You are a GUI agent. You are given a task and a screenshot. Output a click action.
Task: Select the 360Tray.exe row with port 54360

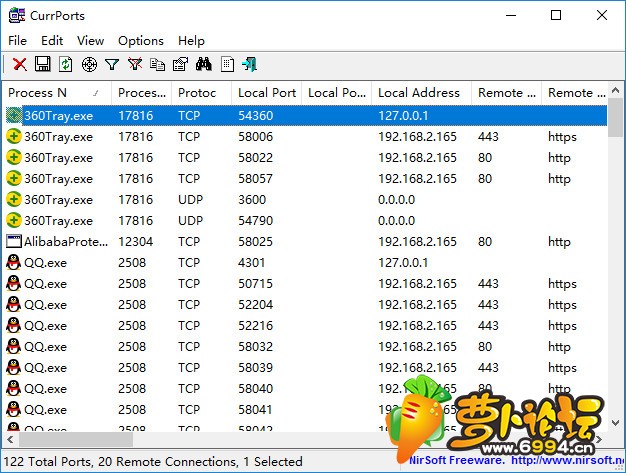click(x=306, y=116)
